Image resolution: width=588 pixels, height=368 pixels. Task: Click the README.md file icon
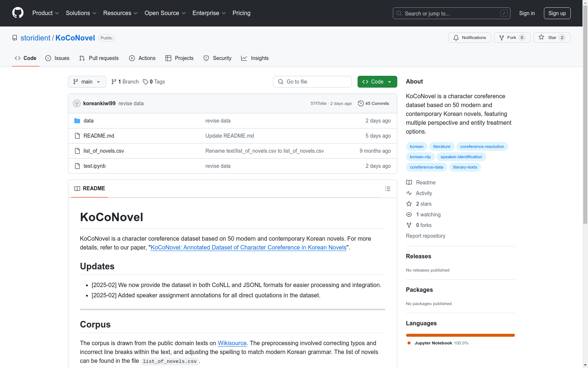(x=77, y=136)
